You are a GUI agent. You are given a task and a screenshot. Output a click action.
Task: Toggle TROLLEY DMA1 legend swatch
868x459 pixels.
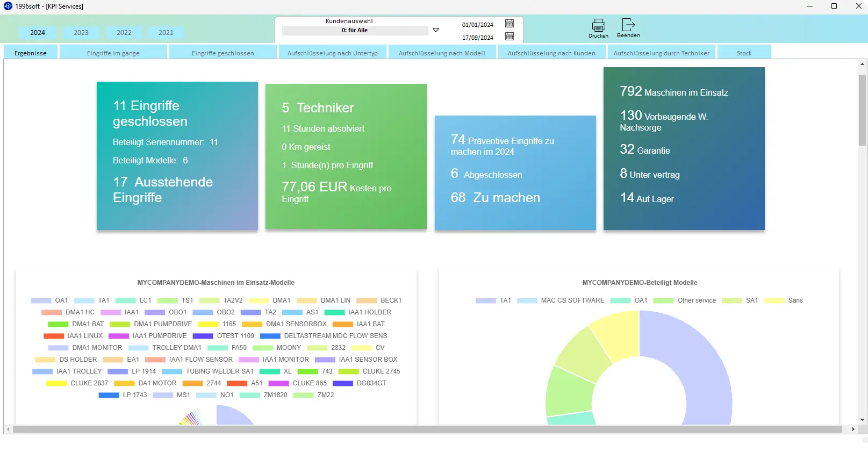[138, 348]
